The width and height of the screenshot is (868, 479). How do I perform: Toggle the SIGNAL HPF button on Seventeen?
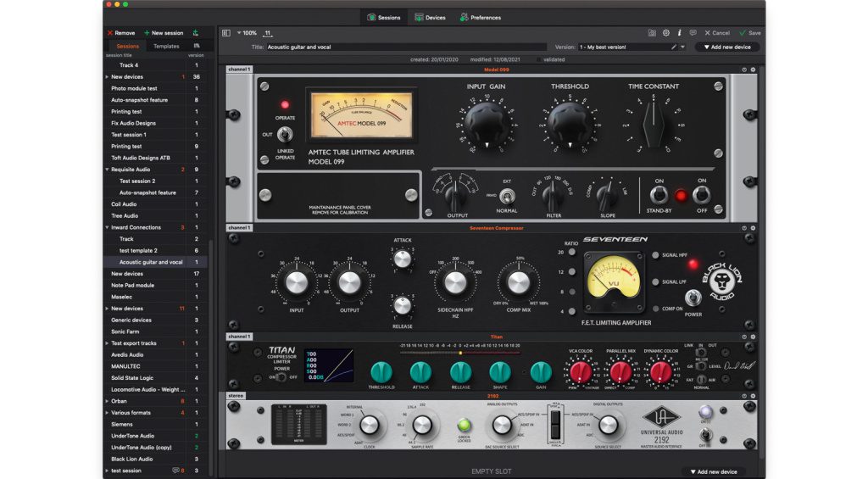coord(656,255)
